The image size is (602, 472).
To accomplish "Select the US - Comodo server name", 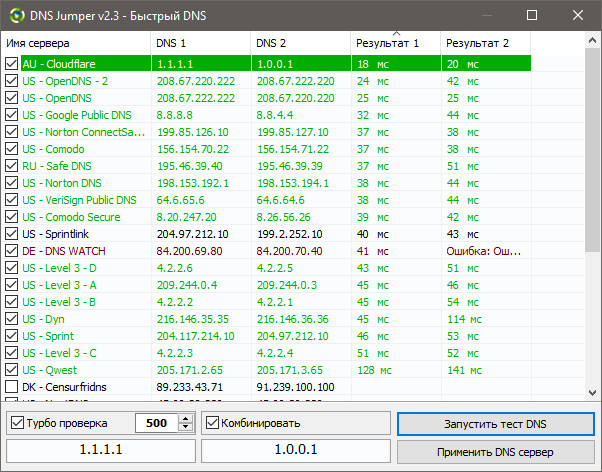I will [53, 149].
